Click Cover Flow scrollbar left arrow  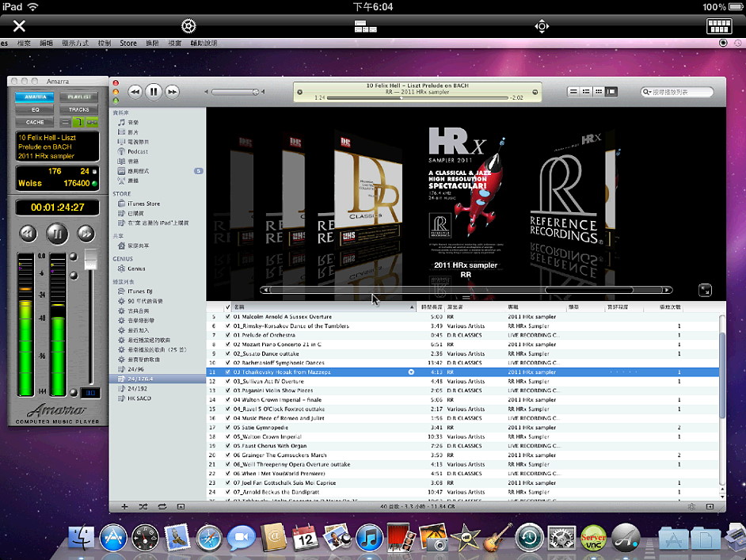coord(265,290)
